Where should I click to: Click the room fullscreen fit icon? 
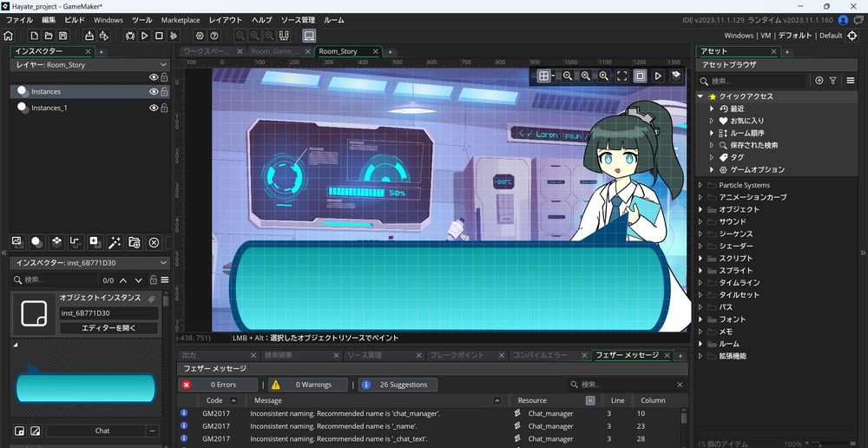point(622,76)
